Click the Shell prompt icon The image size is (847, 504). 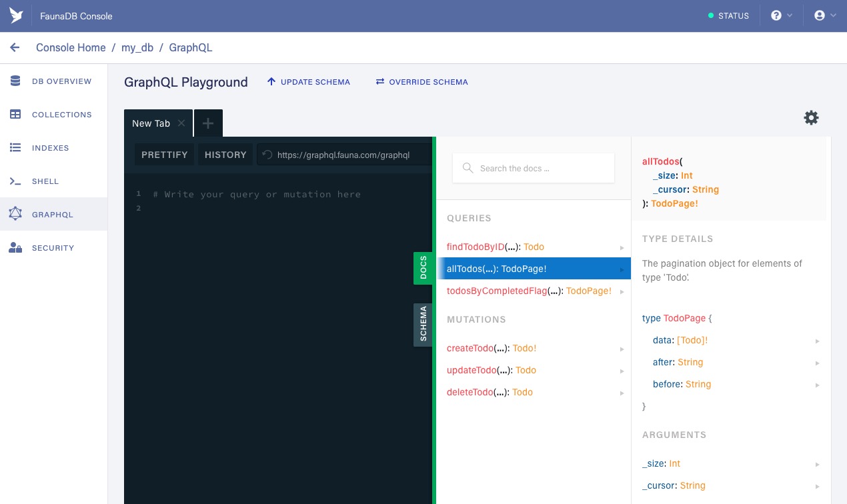(15, 181)
